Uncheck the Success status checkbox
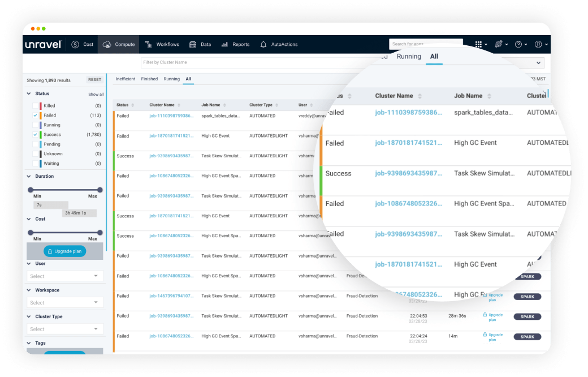The height and width of the screenshot is (377, 588). pyautogui.click(x=35, y=134)
